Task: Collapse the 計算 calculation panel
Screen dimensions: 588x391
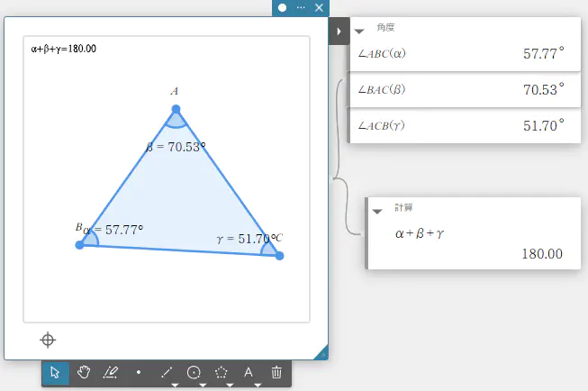Action: click(377, 211)
